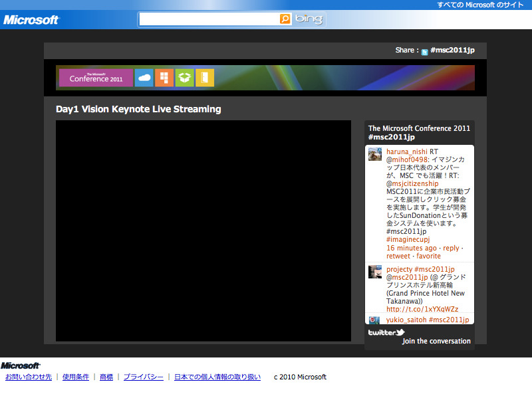Viewport: 532px width, 400px height.
Task: Open the haruna_nishi username link
Action: coord(407,151)
